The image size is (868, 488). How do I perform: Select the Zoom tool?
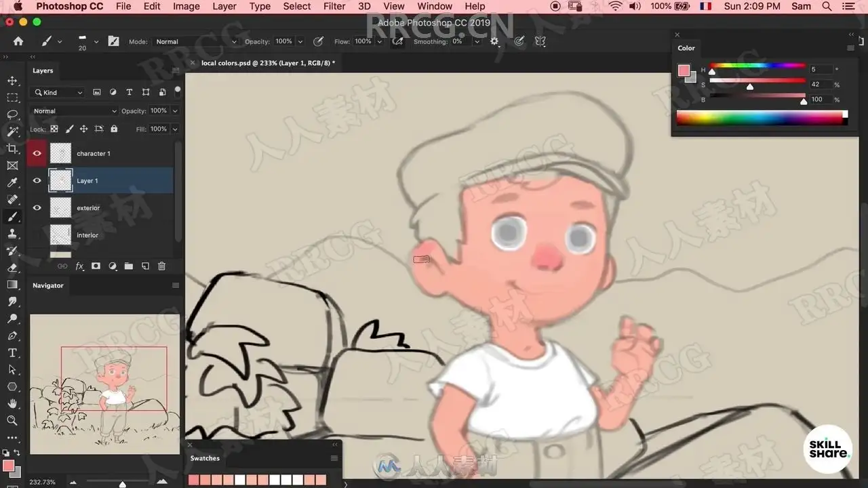(x=12, y=420)
